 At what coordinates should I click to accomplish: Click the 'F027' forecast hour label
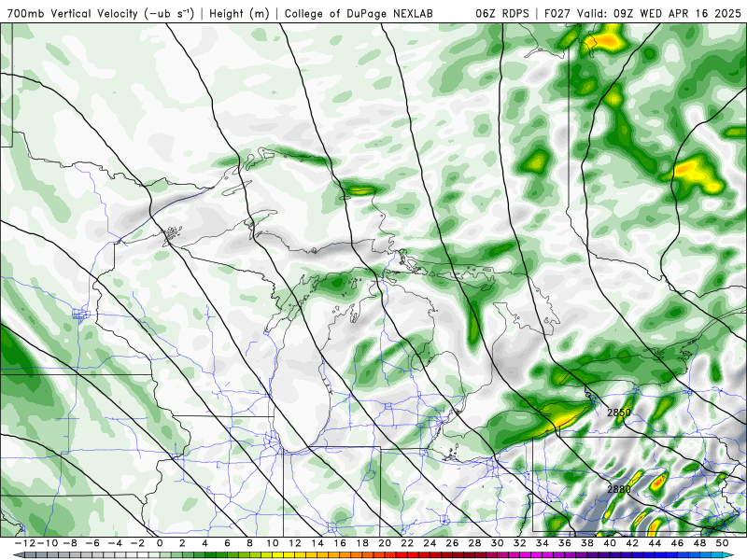click(x=558, y=13)
